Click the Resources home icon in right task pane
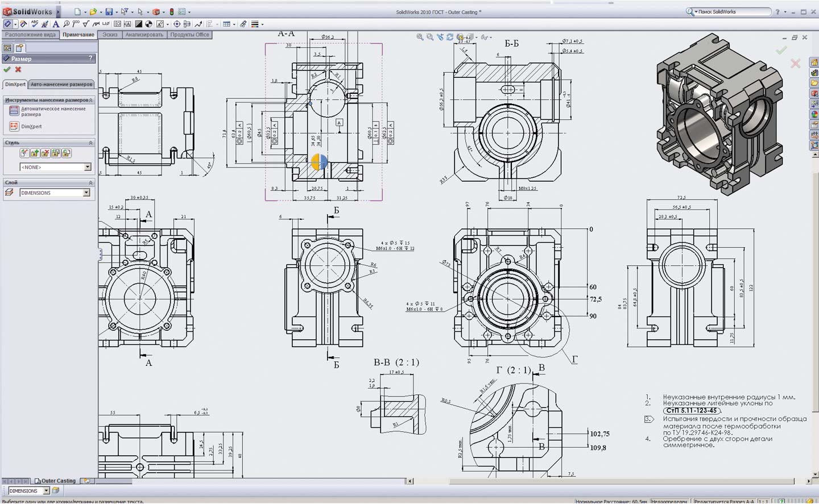This screenshot has width=819, height=504. (814, 63)
